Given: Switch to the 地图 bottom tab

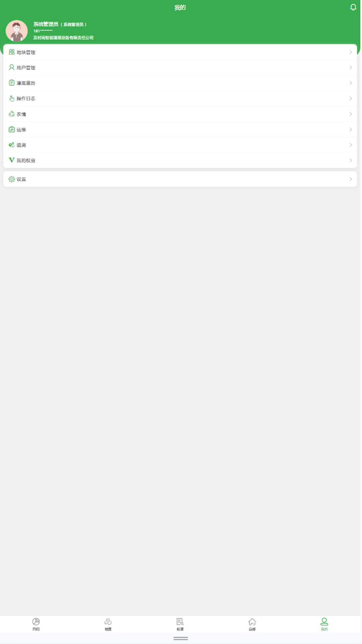Looking at the screenshot, I should coord(108,624).
